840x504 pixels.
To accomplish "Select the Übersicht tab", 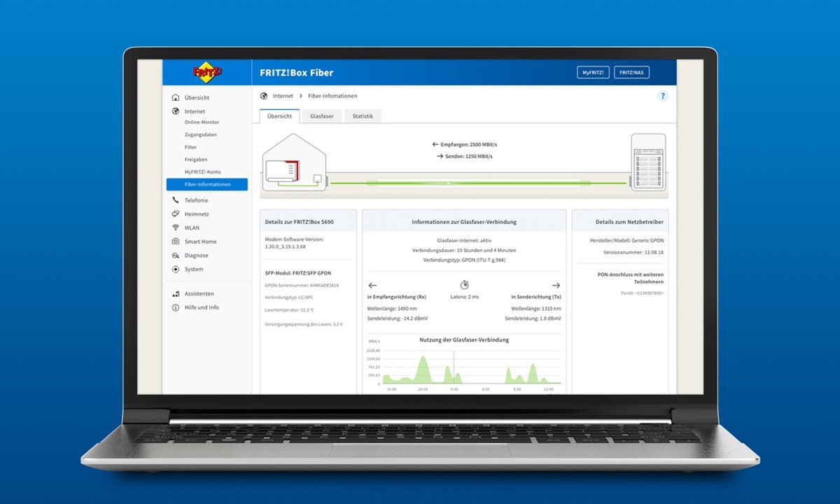I will (x=279, y=116).
